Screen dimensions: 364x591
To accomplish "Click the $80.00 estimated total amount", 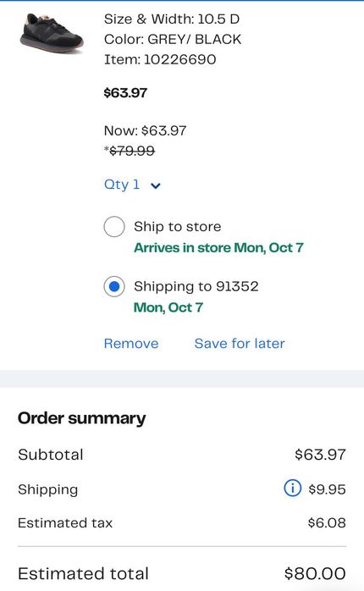I will tap(315, 573).
